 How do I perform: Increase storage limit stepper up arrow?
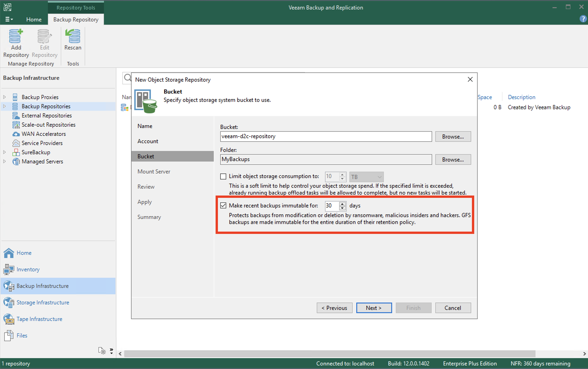[342, 175]
